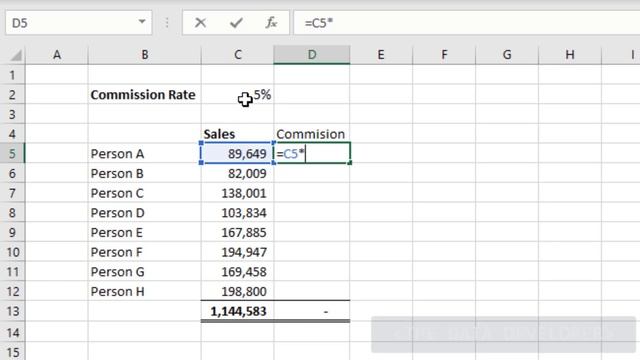The image size is (640, 360).
Task: Confirm the formula with the checkmark icon
Action: click(236, 23)
